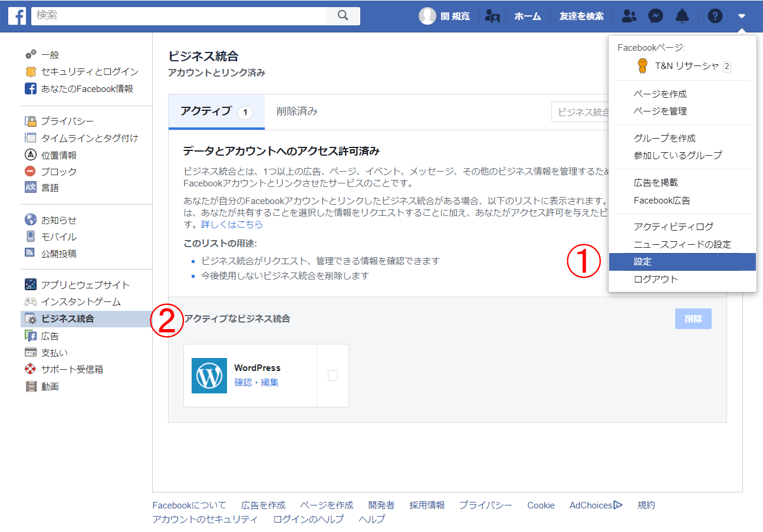Click the WordPress logo thumbnail
763x532 pixels.
point(209,376)
